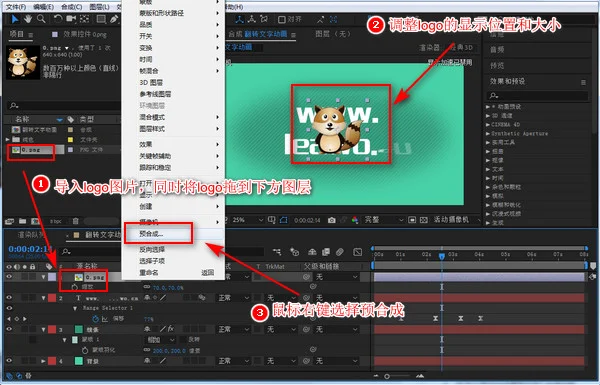Image resolution: width=600 pixels, height=385 pixels.
Task: Click the show channel RGB icon under the viewer
Action: (x=355, y=220)
